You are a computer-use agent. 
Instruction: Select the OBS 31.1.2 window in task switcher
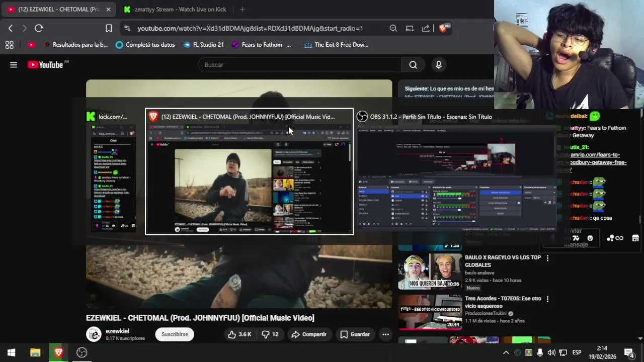coord(456,171)
